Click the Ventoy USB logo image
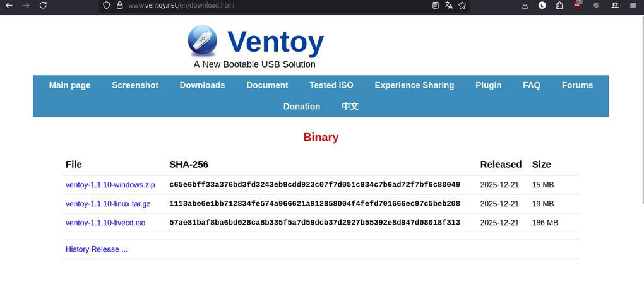 (x=202, y=41)
